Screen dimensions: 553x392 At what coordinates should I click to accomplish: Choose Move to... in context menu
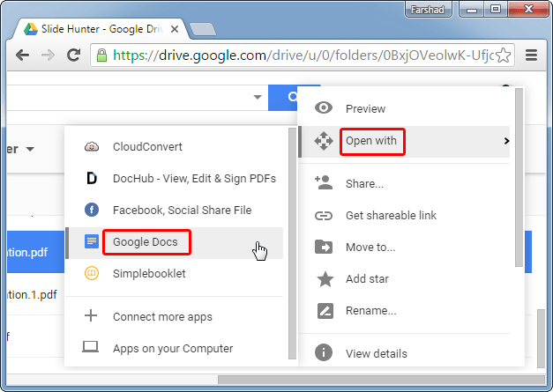pos(370,248)
